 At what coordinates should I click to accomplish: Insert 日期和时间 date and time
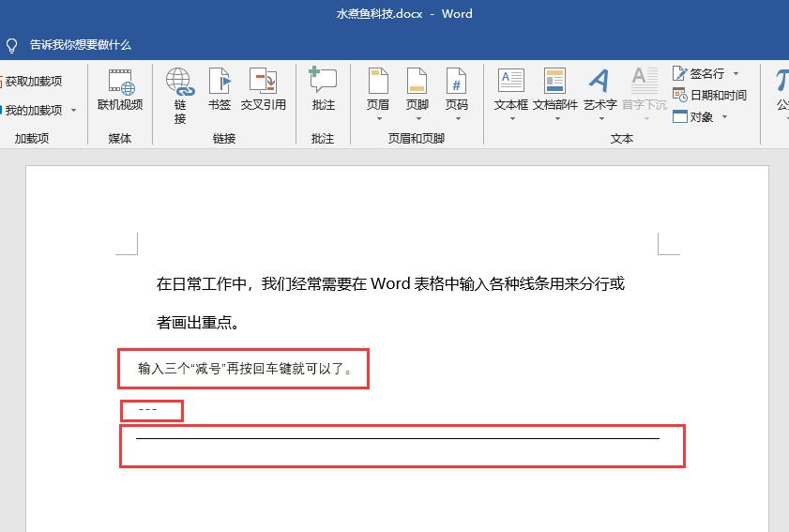point(709,95)
